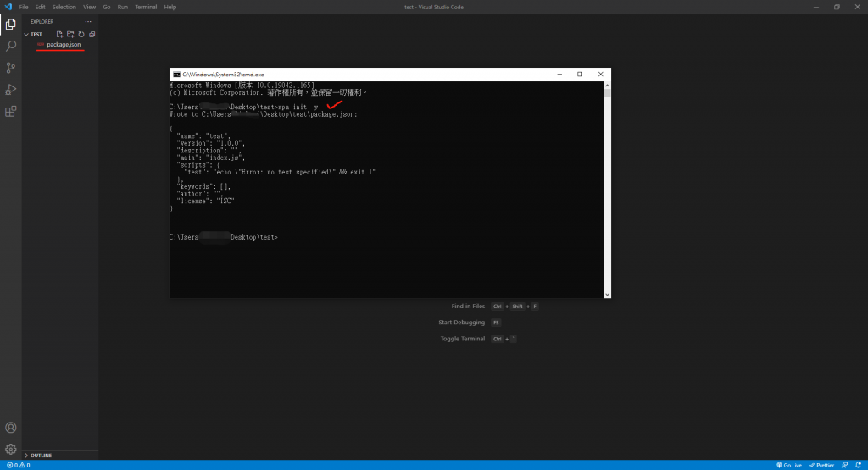Open Explorer's more actions ellipsis
Screen dimensions: 868x470
[88, 21]
